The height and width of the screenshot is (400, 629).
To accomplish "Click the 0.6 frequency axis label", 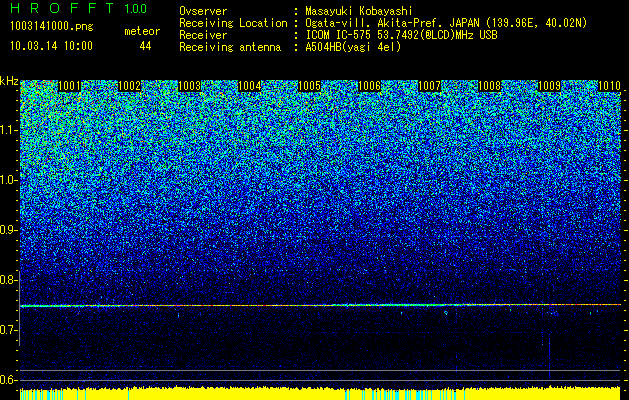I will click(9, 380).
